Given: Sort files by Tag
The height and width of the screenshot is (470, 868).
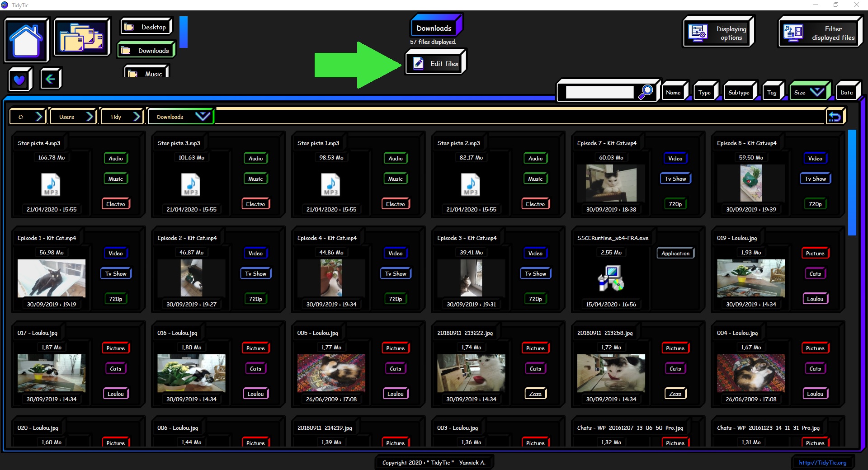Looking at the screenshot, I should (x=773, y=92).
